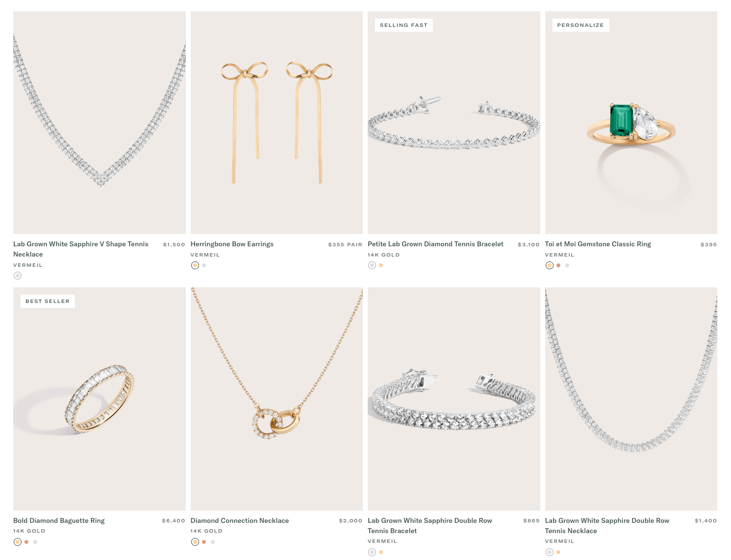Image resolution: width=731 pixels, height=560 pixels.
Task: Click the silver swatch under V Shape Necklace
Action: [18, 276]
